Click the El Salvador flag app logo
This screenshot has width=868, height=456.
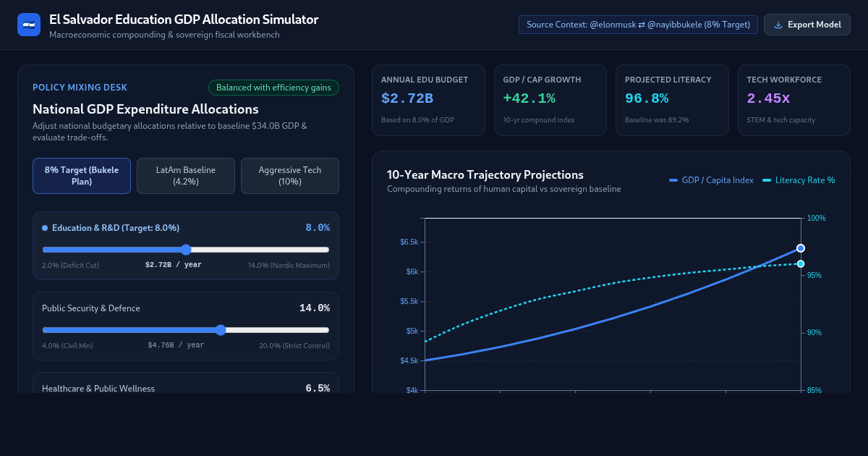29,25
